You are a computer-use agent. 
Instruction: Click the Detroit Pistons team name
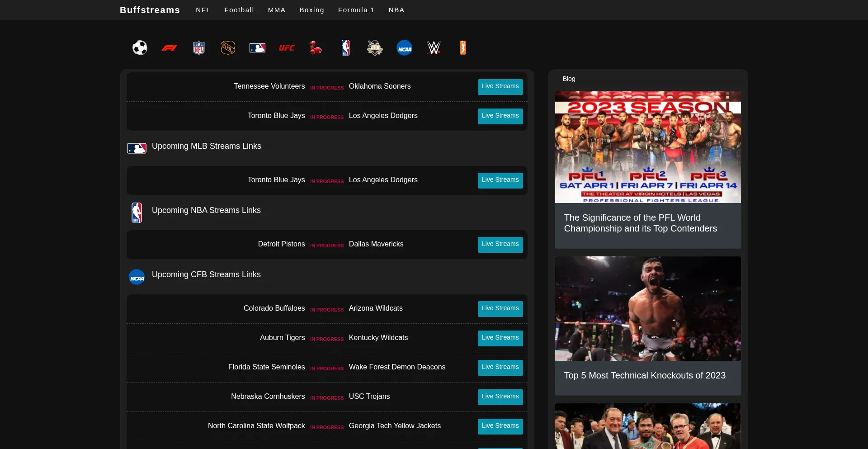click(x=282, y=244)
